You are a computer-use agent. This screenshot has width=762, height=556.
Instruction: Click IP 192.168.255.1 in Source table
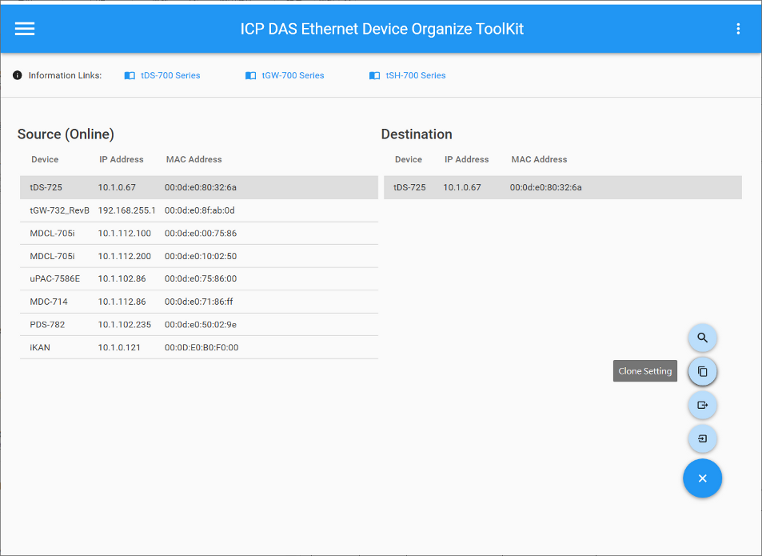[x=127, y=210]
